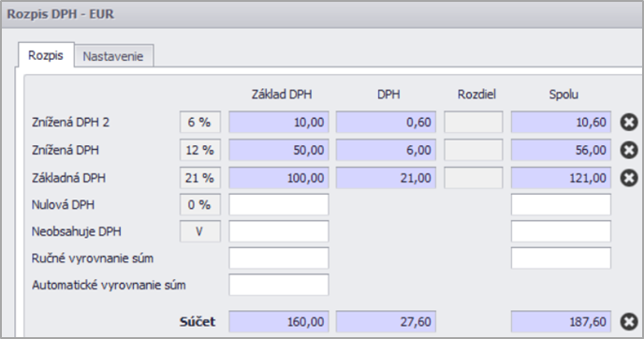
Task: Click the Ručné vyrovnanie súm base field
Action: [279, 258]
